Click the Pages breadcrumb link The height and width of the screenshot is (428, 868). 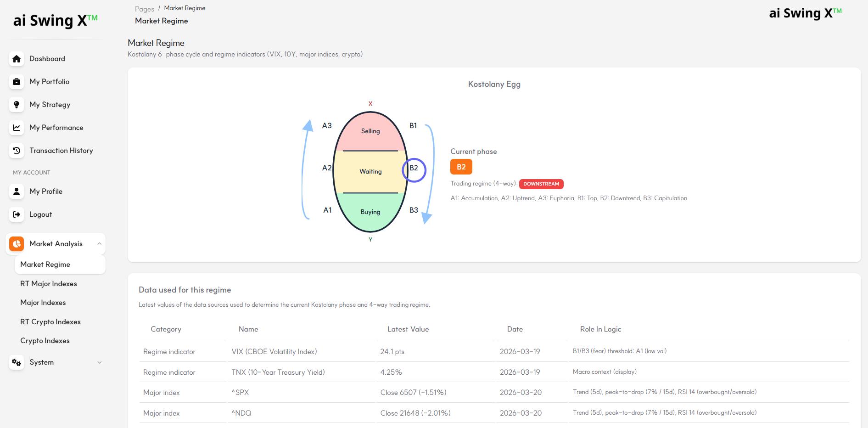pos(144,9)
